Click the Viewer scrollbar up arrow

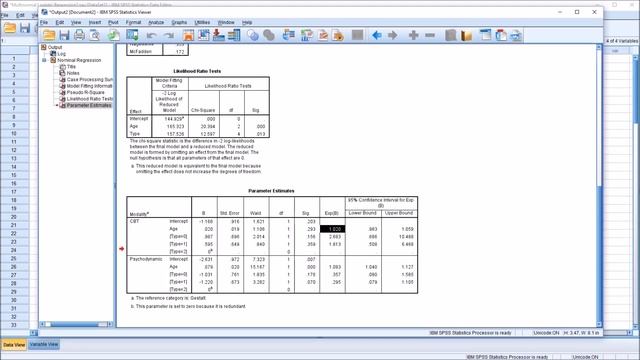pos(599,47)
